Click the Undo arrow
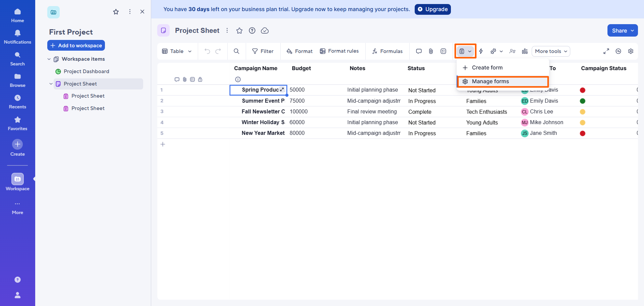Screen dimensions: 644x306 208,51
